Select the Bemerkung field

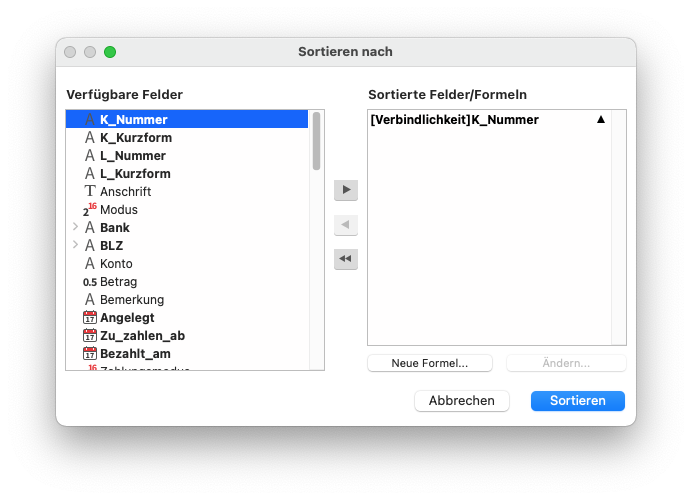coord(132,300)
